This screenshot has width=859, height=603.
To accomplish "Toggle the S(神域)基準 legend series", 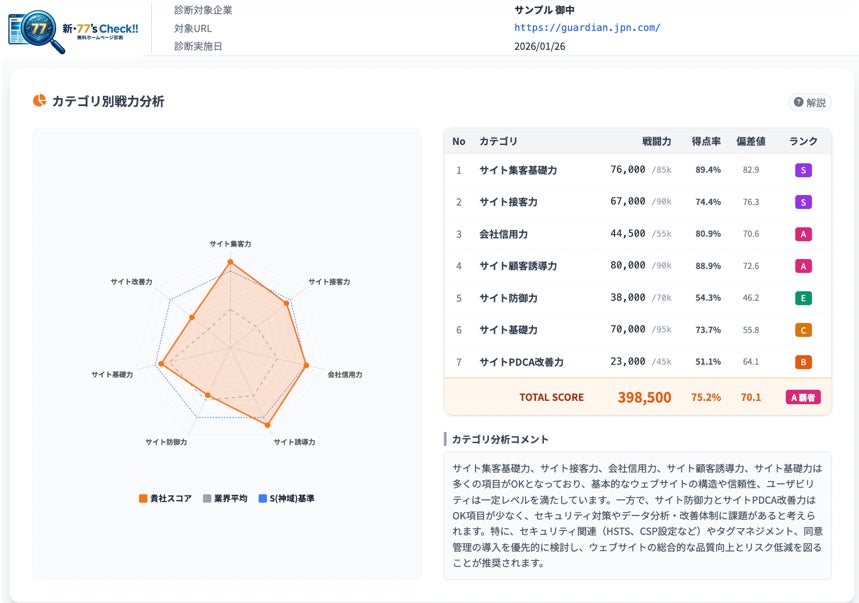I will 286,498.
